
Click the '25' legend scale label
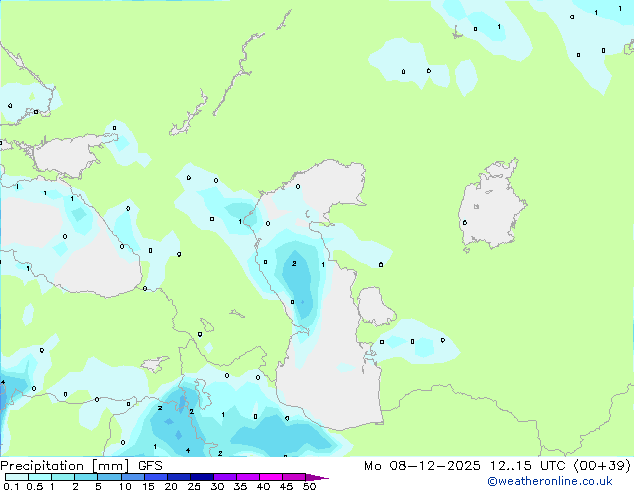tap(194, 486)
